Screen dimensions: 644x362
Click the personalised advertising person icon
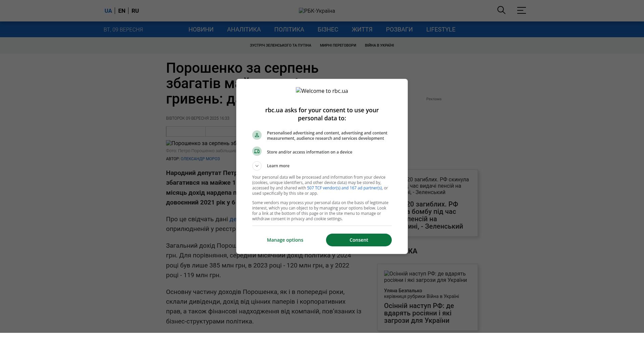tap(257, 135)
